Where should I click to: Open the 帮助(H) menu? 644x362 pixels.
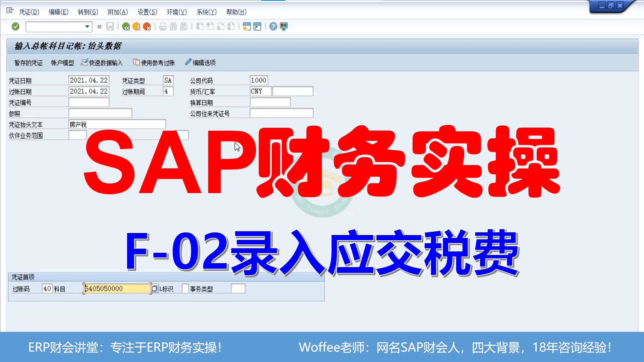click(x=236, y=12)
